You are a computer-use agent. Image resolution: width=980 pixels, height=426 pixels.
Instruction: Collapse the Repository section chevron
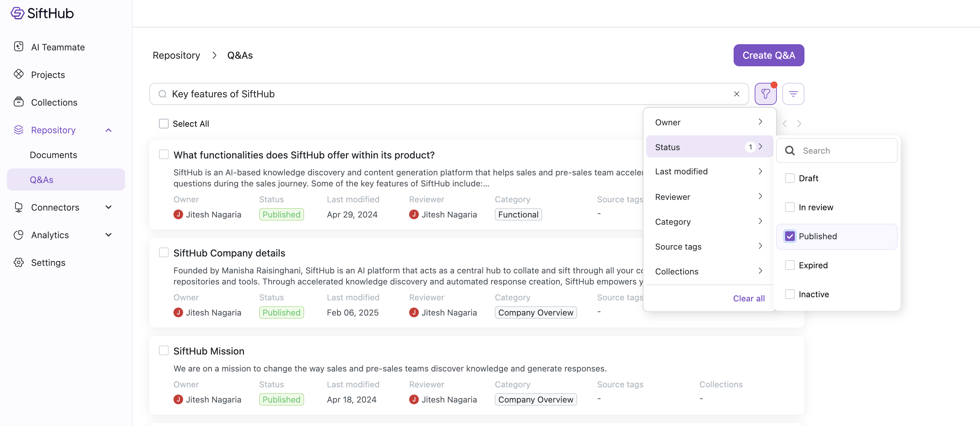pos(109,130)
